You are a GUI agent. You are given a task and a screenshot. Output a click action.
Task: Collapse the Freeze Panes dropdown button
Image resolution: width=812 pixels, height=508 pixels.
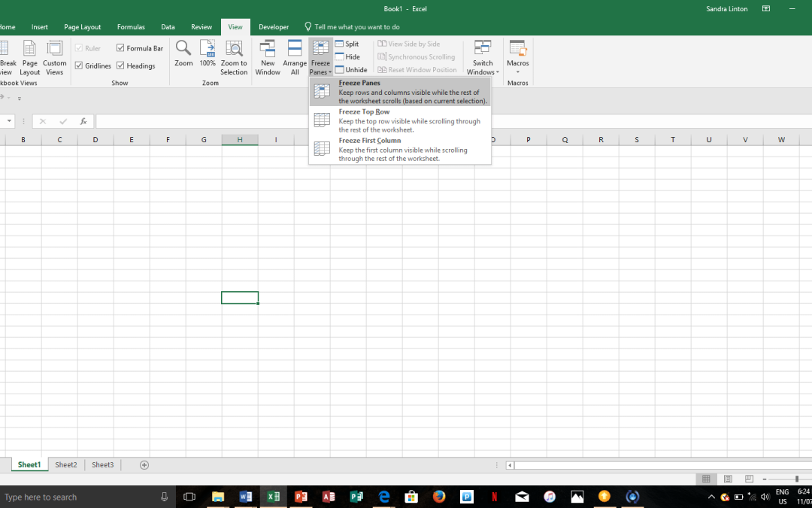click(x=320, y=57)
